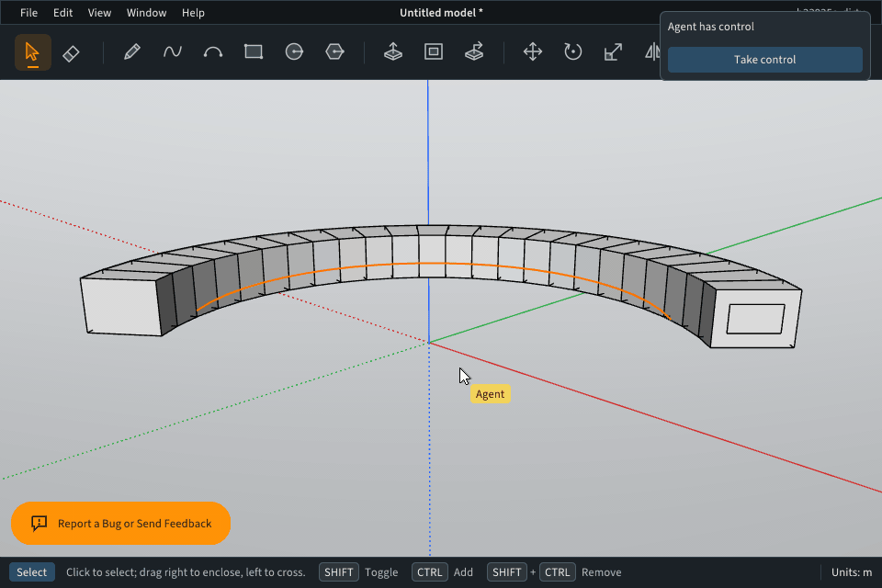
Task: Activate the Eraser tool
Action: click(x=71, y=53)
